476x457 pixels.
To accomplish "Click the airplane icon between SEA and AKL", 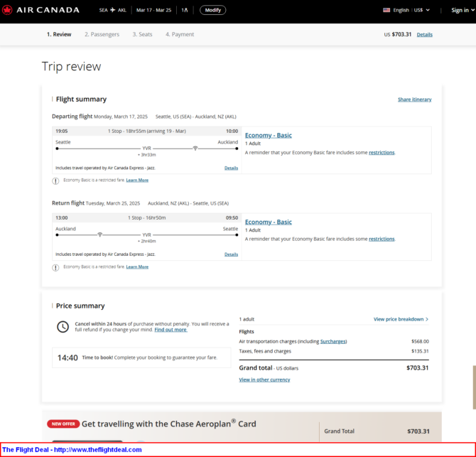I will click(113, 10).
